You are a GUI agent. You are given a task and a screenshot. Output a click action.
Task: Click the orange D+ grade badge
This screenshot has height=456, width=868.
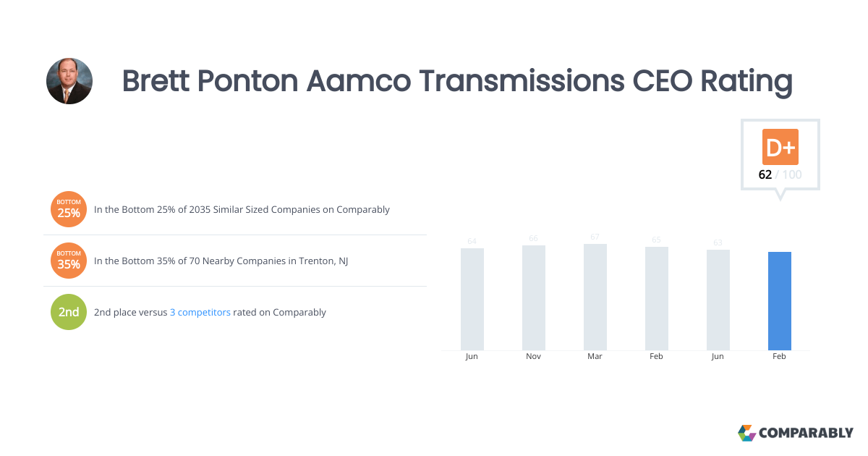[x=780, y=147]
